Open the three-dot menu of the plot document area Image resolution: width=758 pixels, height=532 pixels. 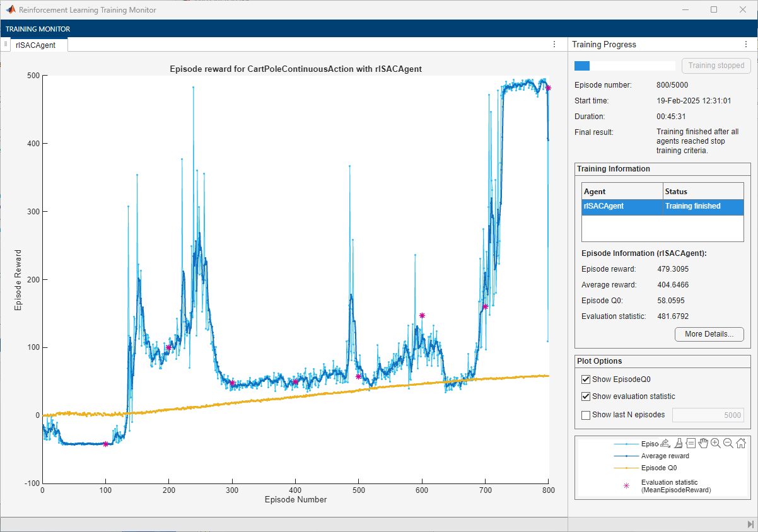pos(554,44)
